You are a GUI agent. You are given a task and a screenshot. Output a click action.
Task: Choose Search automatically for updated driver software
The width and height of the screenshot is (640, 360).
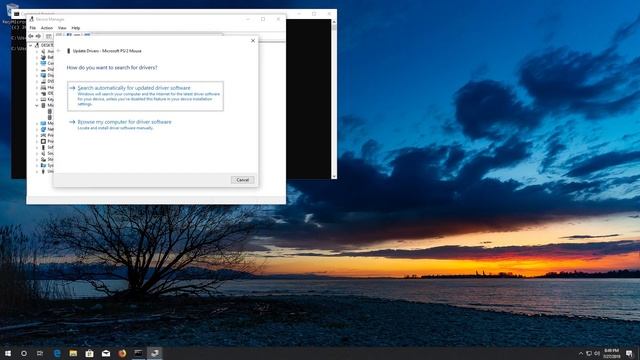[x=145, y=96]
